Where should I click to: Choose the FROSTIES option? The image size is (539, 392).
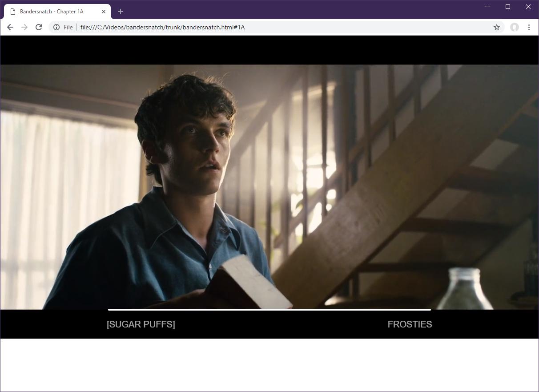pos(410,324)
